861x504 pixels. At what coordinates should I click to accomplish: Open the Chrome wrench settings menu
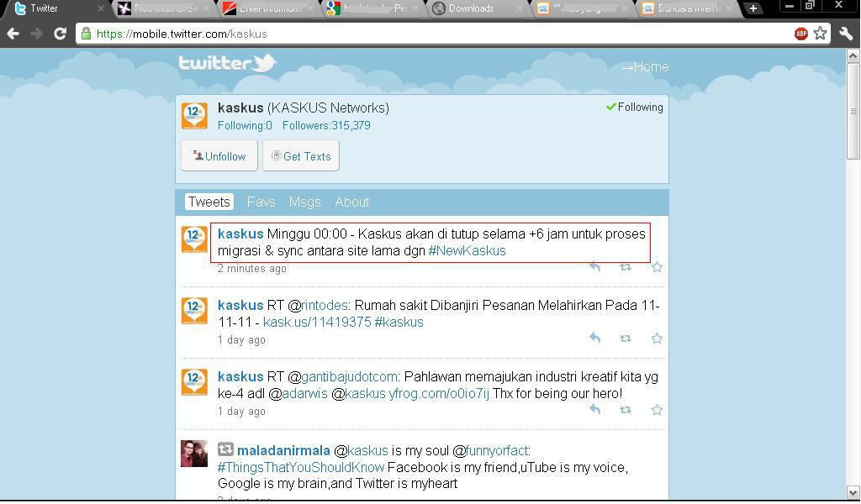pos(846,34)
